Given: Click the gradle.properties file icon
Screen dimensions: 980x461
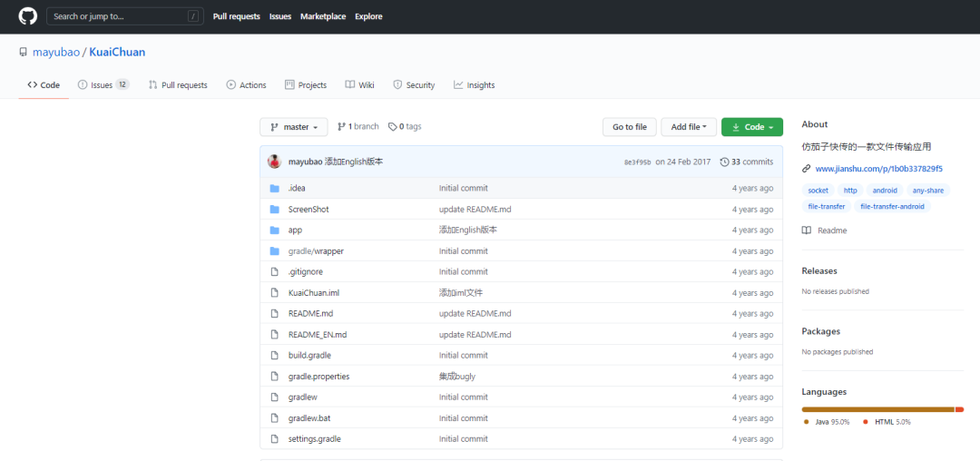Looking at the screenshot, I should (274, 377).
